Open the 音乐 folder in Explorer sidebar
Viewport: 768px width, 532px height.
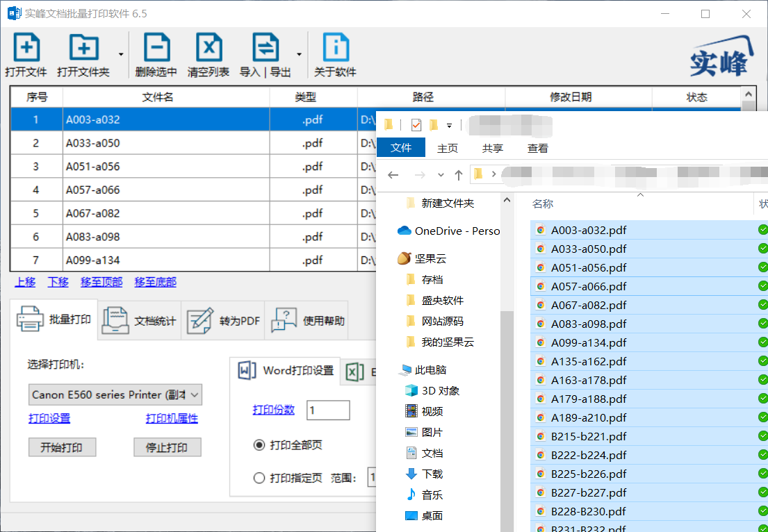pos(424,494)
